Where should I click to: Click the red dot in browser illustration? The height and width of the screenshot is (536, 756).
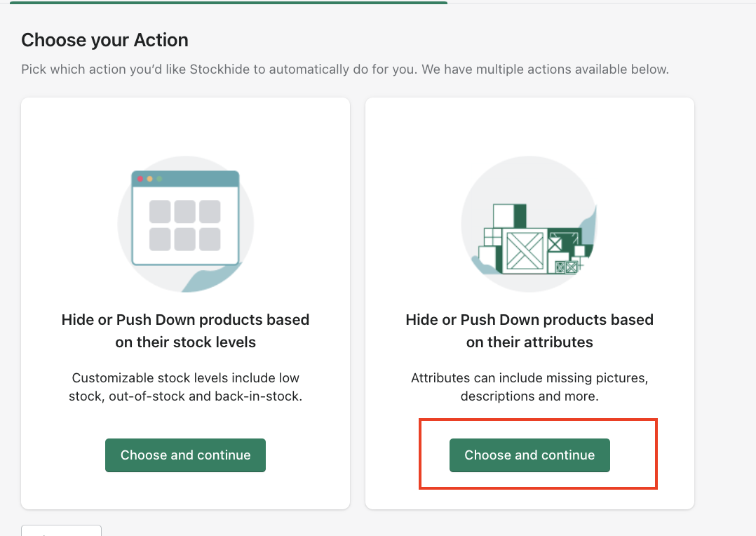(x=140, y=179)
